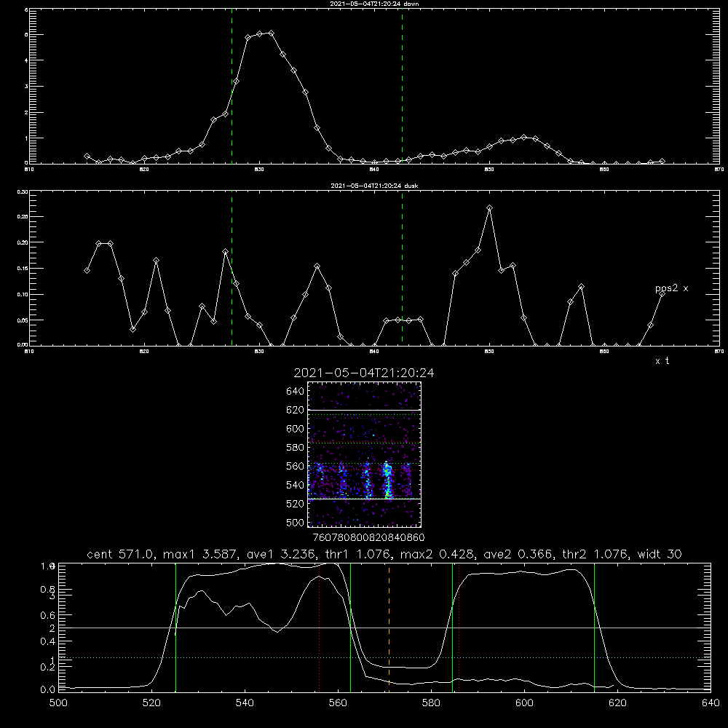This screenshot has height=728, width=728.
Task: Click dusk plot y-axis label '0.25'
Action: point(23,217)
